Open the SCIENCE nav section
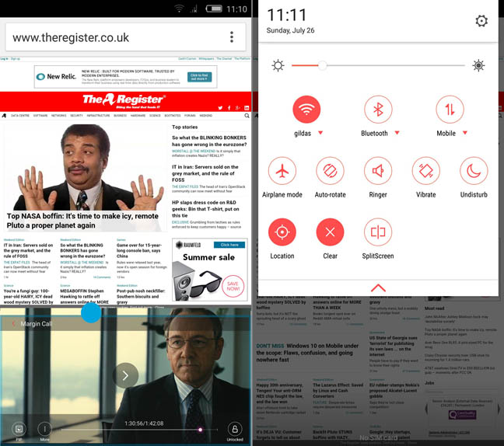 pyautogui.click(x=155, y=116)
